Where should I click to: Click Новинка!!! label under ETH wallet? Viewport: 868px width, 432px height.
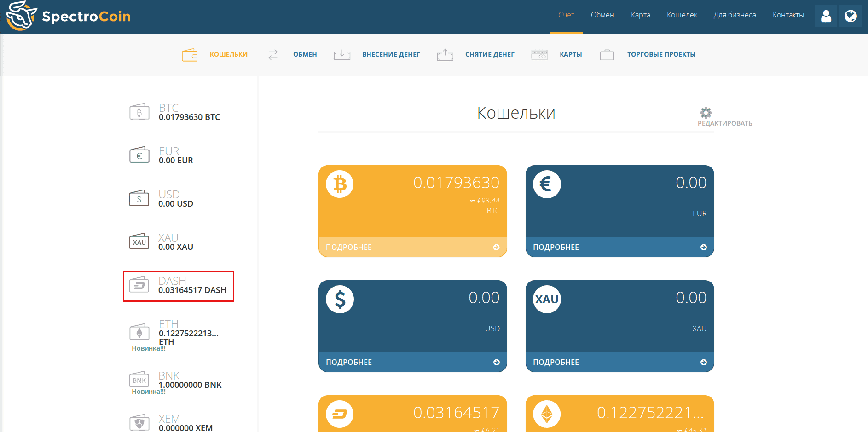[149, 348]
